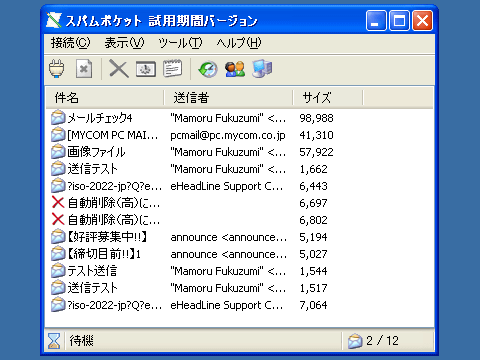Screen dimensions: 480x360
Task: Select the テスト送信 message subject
Action: pos(92,271)
